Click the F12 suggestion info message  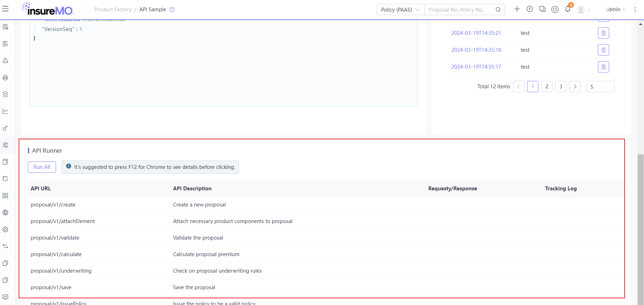pyautogui.click(x=150, y=167)
